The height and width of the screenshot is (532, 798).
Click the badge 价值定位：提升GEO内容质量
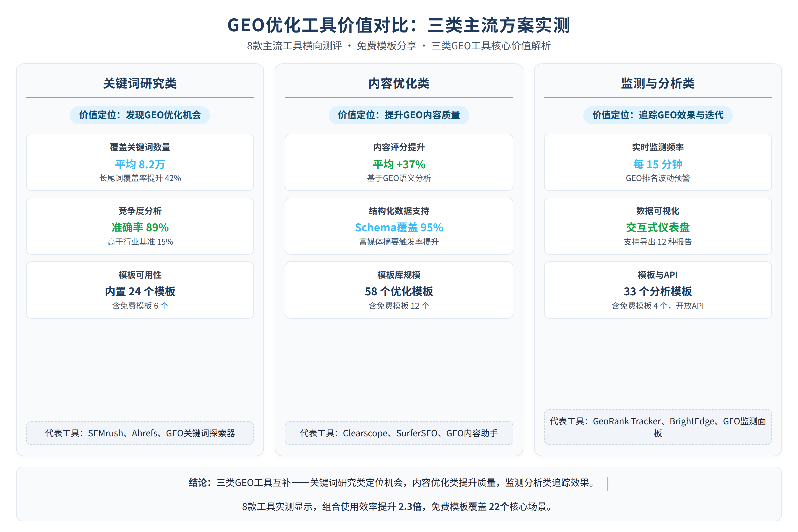coord(399,115)
